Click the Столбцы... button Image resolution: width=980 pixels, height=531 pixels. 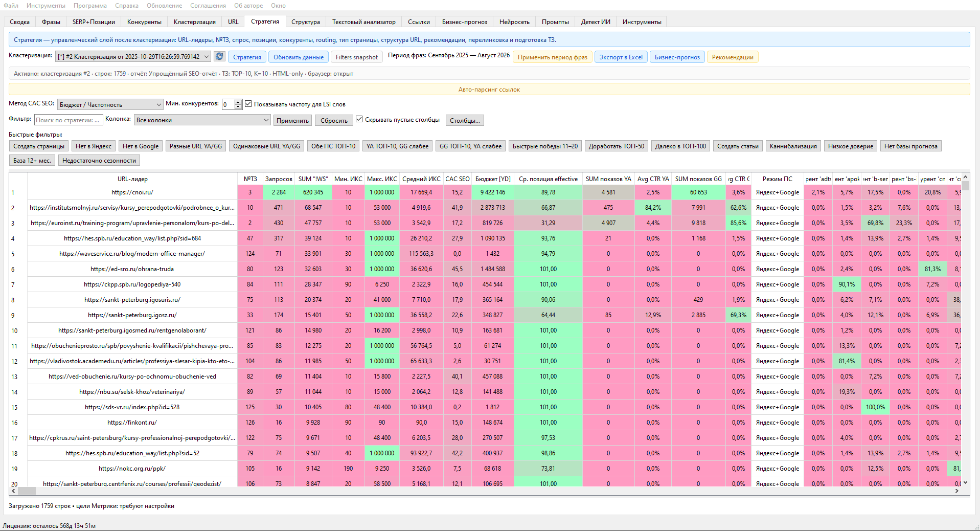465,120
